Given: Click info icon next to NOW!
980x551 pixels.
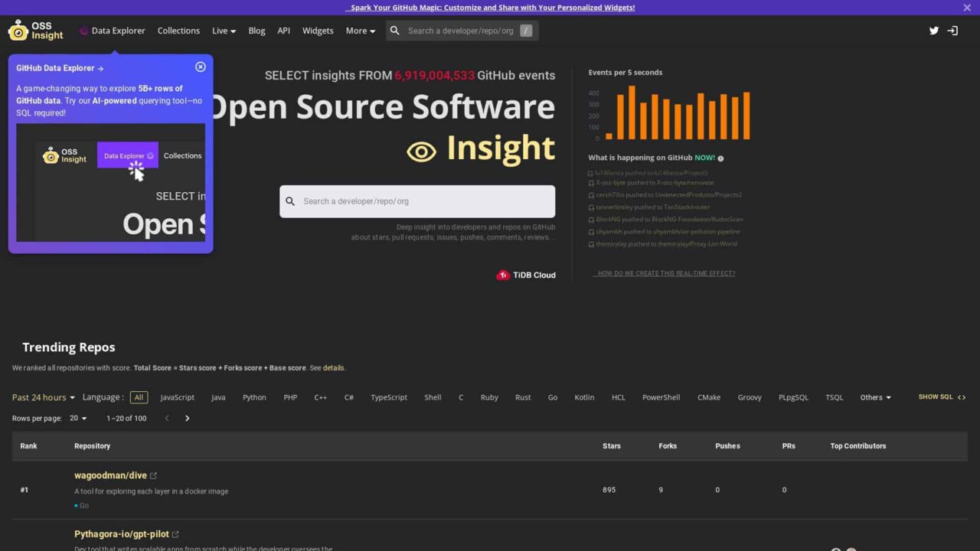Looking at the screenshot, I should point(720,158).
